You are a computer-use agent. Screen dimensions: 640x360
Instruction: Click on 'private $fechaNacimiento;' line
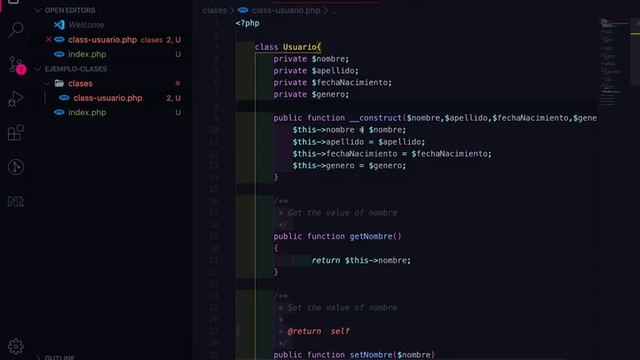(332, 82)
